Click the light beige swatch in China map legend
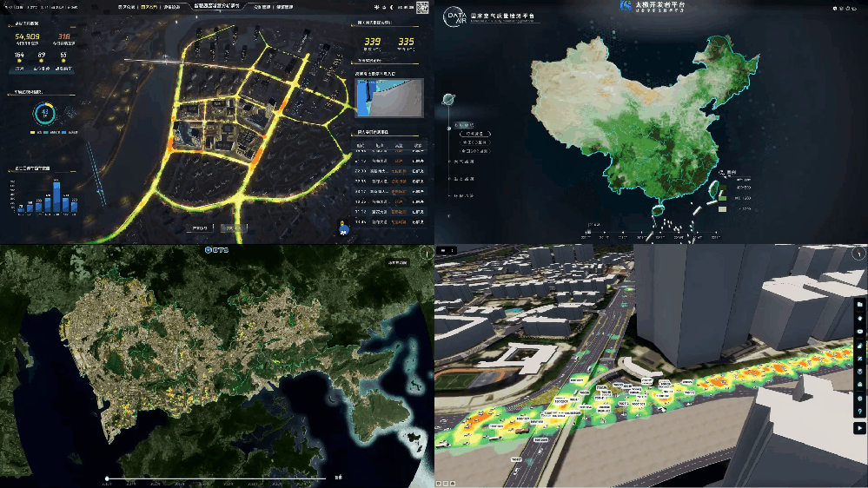868x488 pixels. pyautogui.click(x=722, y=209)
